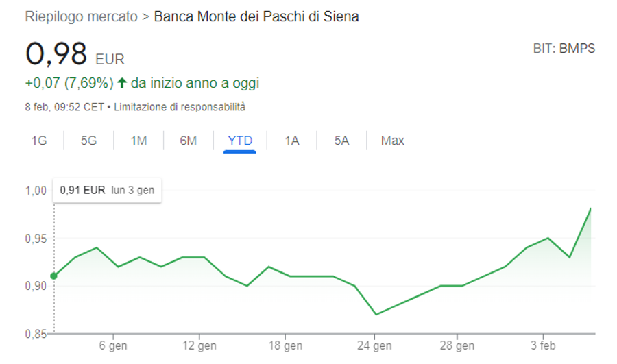
Task: Click the green up arrow icon
Action: [x=122, y=83]
